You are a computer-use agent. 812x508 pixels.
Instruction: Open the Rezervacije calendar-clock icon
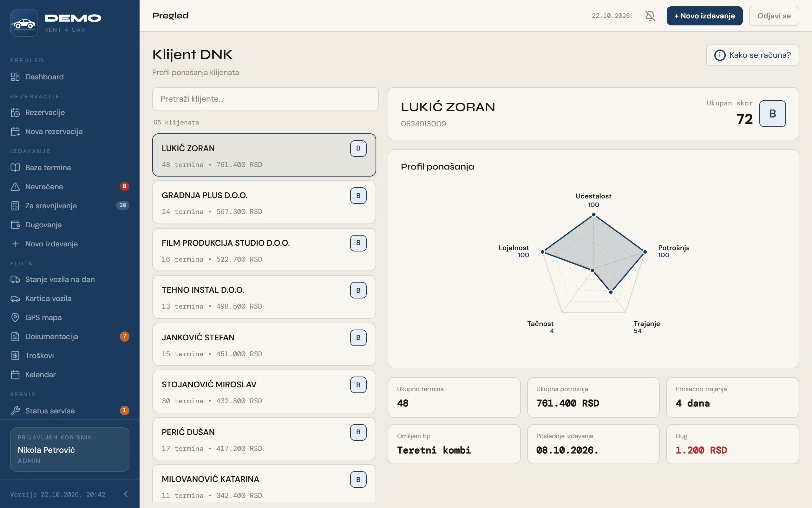point(15,112)
